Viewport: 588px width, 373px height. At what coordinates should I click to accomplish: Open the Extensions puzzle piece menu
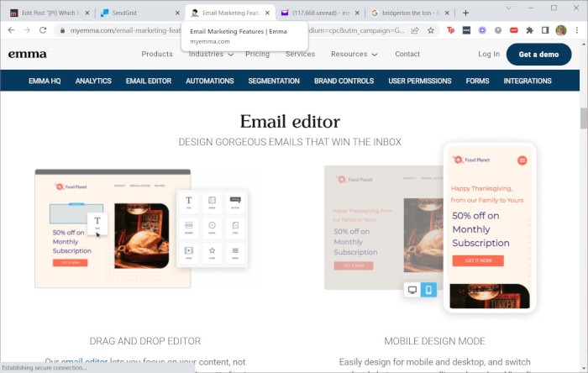(529, 30)
